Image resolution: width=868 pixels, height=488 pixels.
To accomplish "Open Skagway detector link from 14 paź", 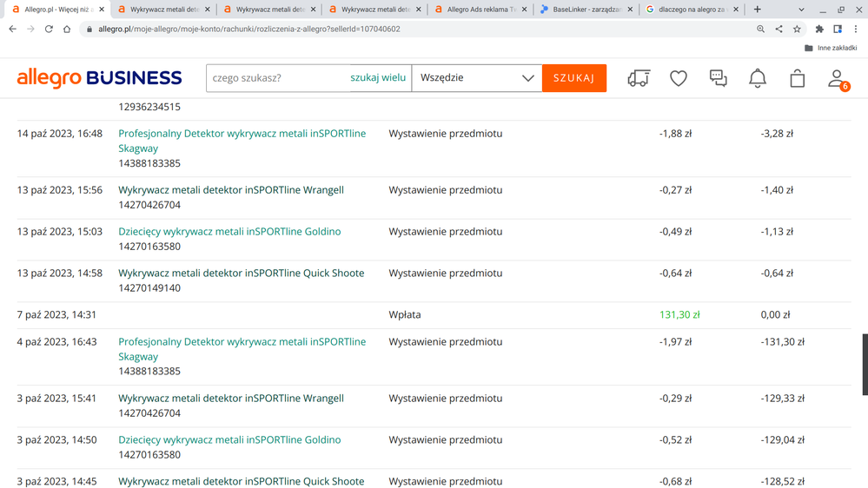I will click(242, 141).
